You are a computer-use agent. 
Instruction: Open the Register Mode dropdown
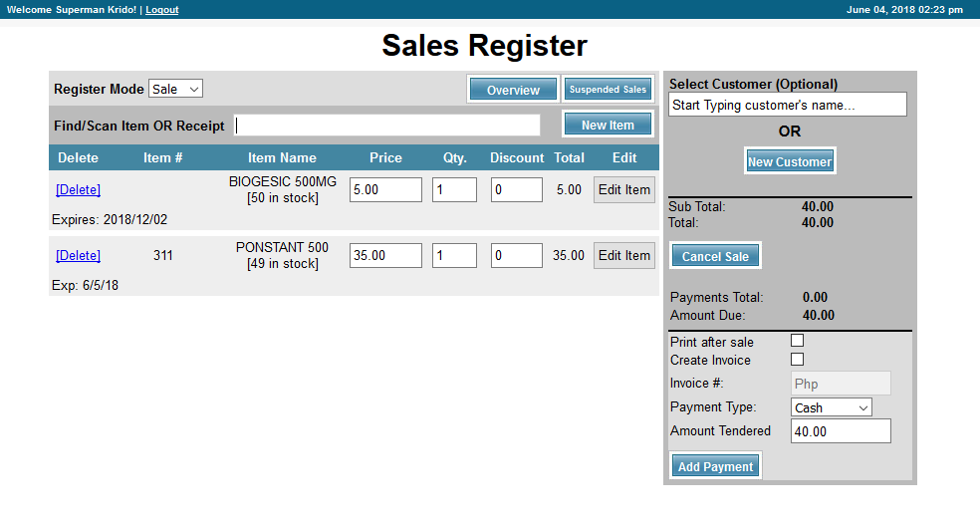[x=175, y=89]
